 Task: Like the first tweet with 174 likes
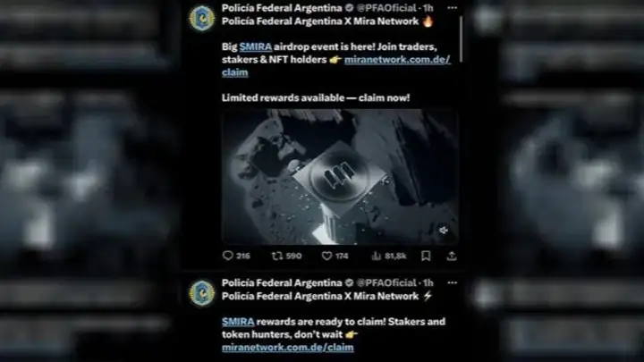[326, 256]
